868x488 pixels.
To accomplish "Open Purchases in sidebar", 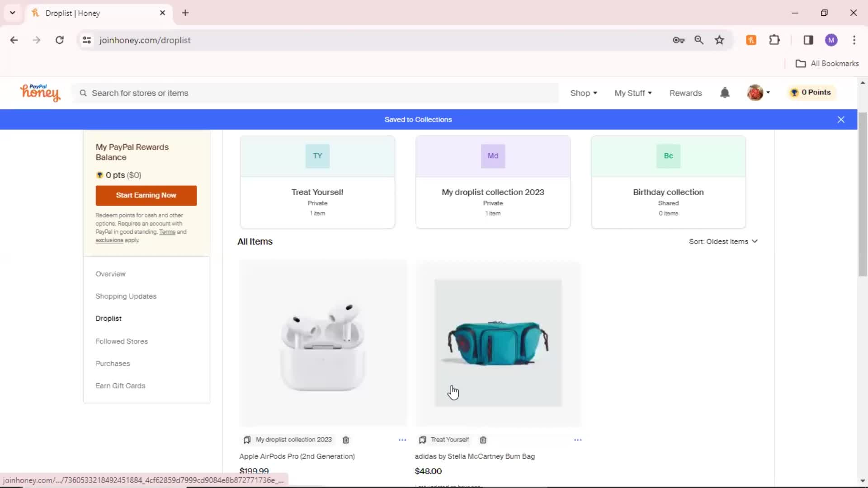I will [113, 364].
